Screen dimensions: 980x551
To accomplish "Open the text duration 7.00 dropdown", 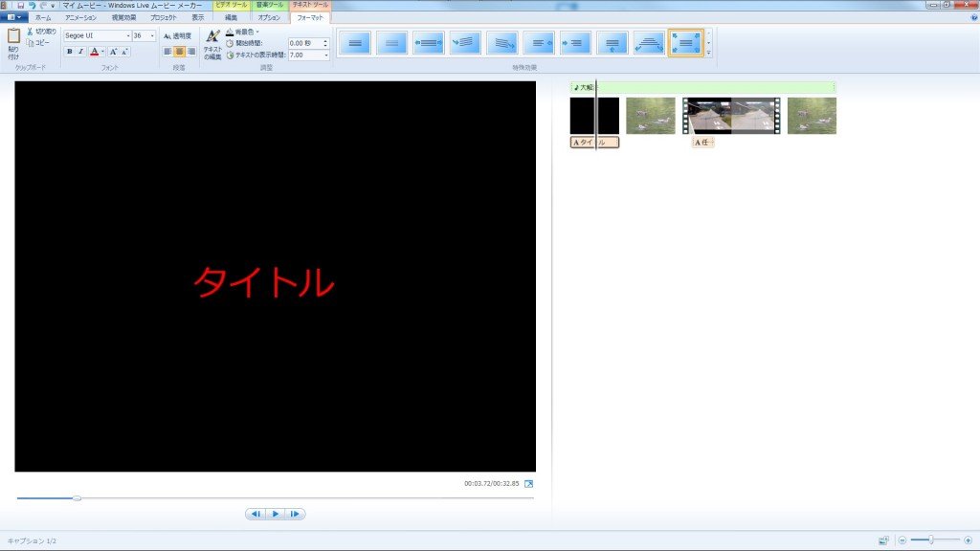I will [x=325, y=55].
